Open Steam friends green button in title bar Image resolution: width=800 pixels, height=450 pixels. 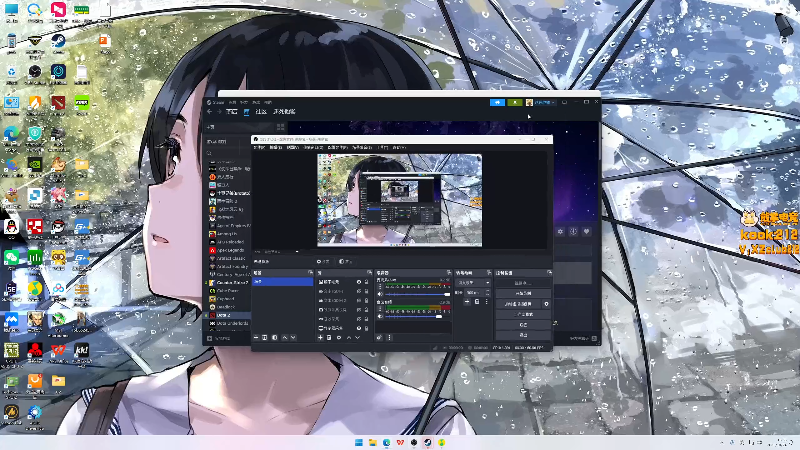pyautogui.click(x=515, y=102)
